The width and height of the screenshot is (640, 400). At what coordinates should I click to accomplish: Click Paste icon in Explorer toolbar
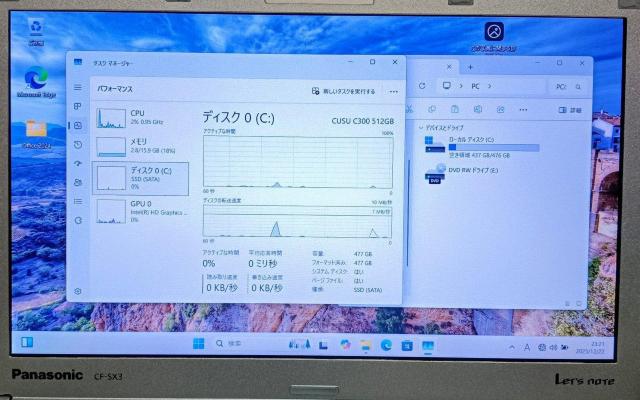[x=455, y=109]
